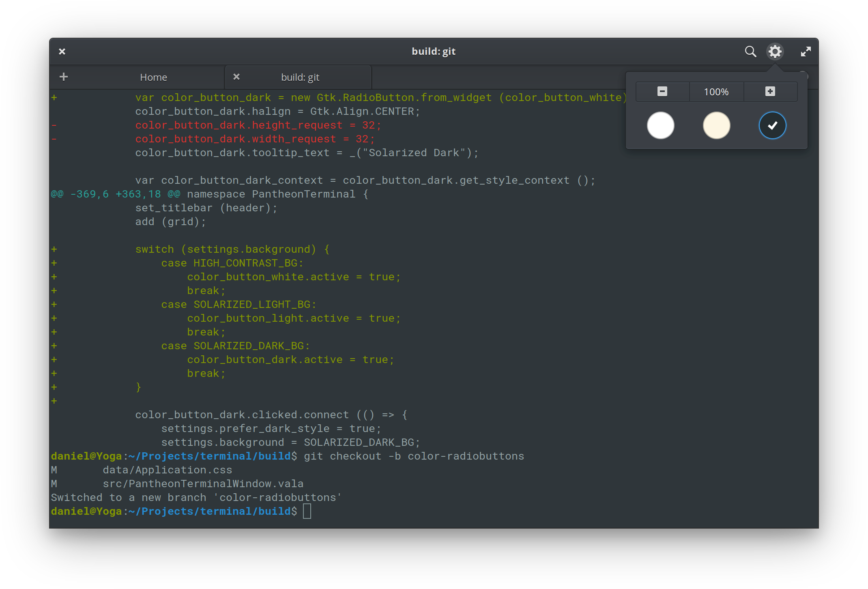Image resolution: width=868 pixels, height=589 pixels.
Task: Click the block cursor at the last prompt
Action: pos(307,511)
